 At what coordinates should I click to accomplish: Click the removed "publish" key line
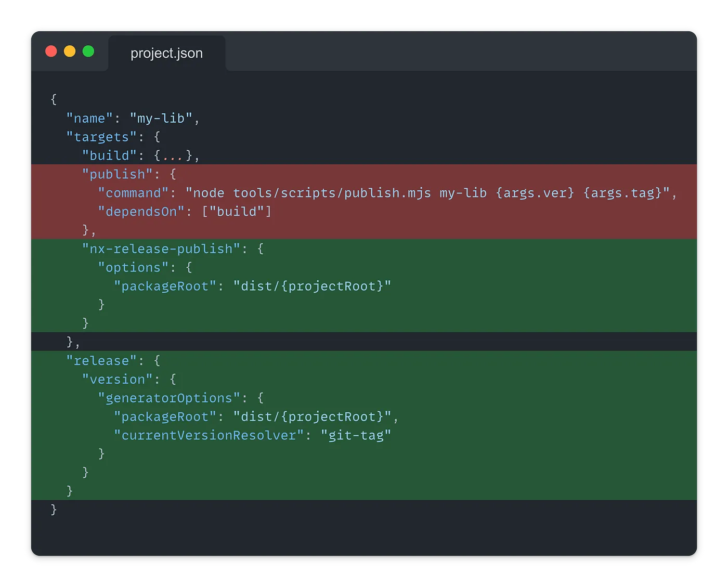[117, 174]
